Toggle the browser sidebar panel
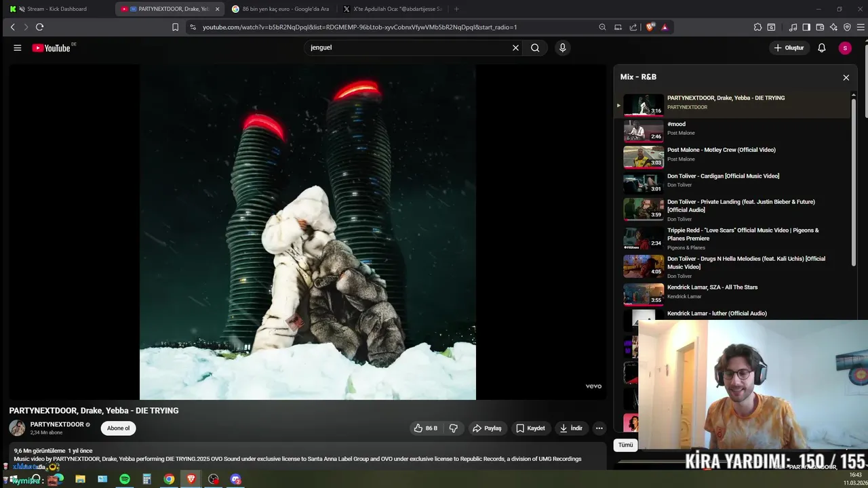Screen dimensions: 868x488 click(x=806, y=27)
